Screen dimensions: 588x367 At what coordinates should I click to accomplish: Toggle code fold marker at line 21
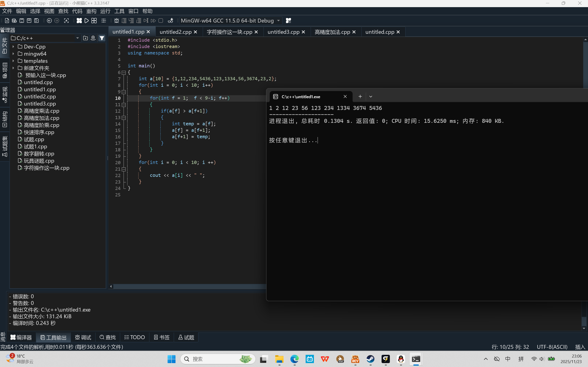[124, 169]
